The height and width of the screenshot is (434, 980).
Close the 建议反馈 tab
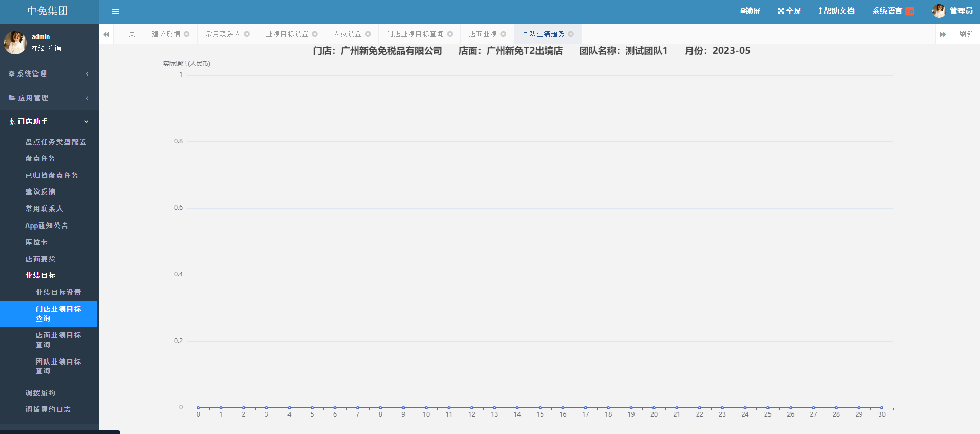(187, 34)
